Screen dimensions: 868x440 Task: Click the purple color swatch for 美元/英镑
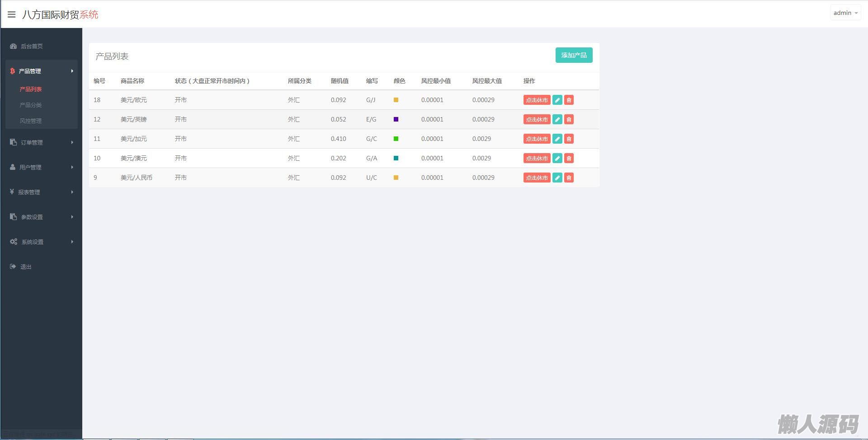pyautogui.click(x=396, y=120)
